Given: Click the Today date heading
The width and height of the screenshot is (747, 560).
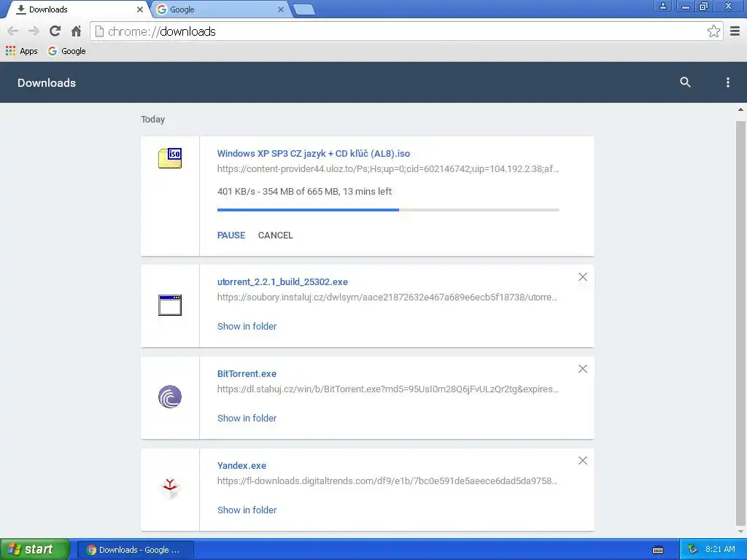Looking at the screenshot, I should click(x=152, y=120).
